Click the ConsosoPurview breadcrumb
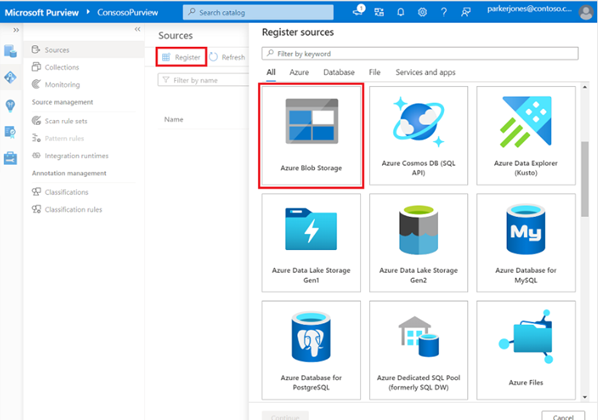This screenshot has height=420, width=598. [x=127, y=13]
